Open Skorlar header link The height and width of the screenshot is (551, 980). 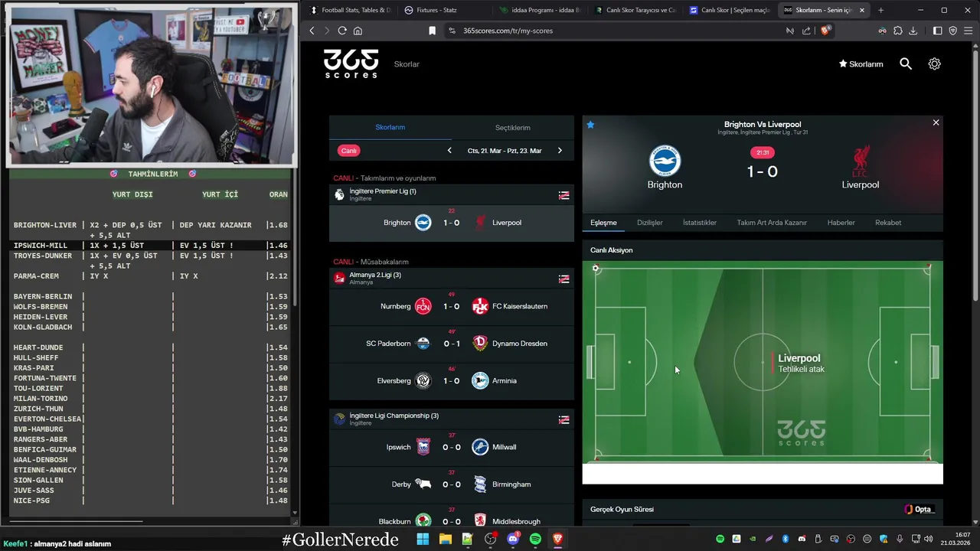tap(407, 64)
